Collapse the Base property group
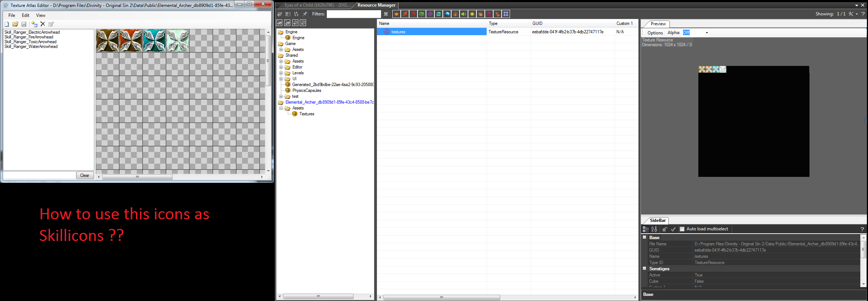The image size is (868, 301). point(645,238)
